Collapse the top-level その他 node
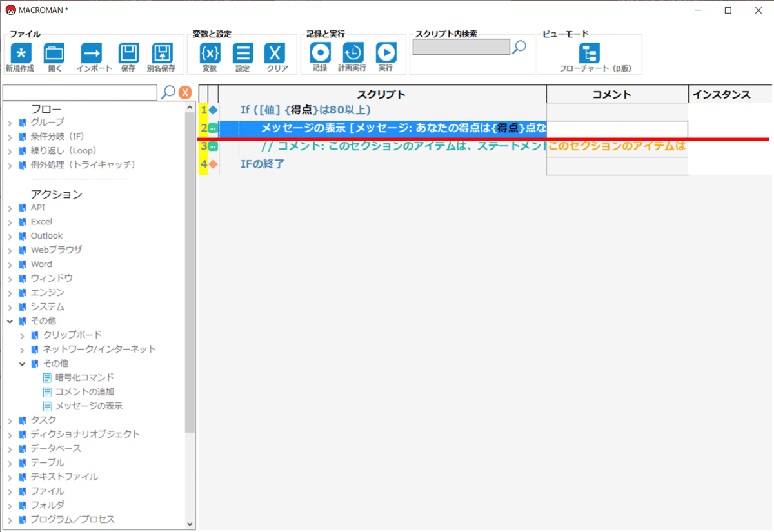774x532 pixels. pos(10,321)
